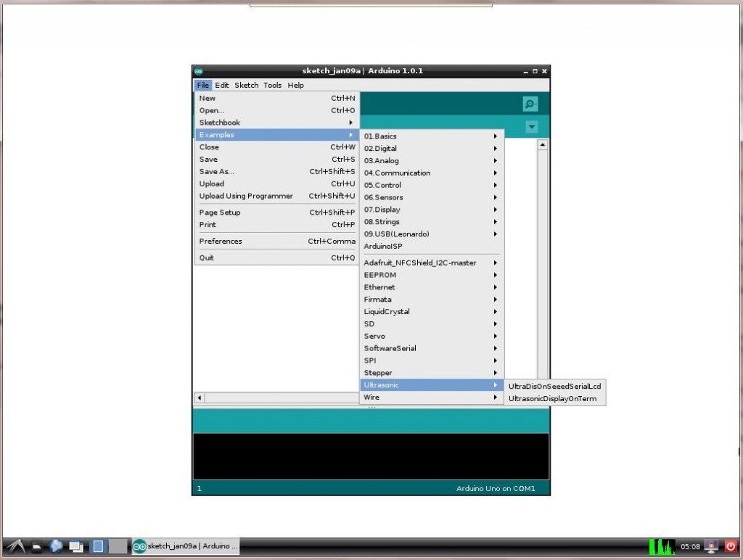Image resolution: width=743 pixels, height=560 pixels.
Task: Select the UltrasonicDisplayOnTerm example
Action: (551, 398)
